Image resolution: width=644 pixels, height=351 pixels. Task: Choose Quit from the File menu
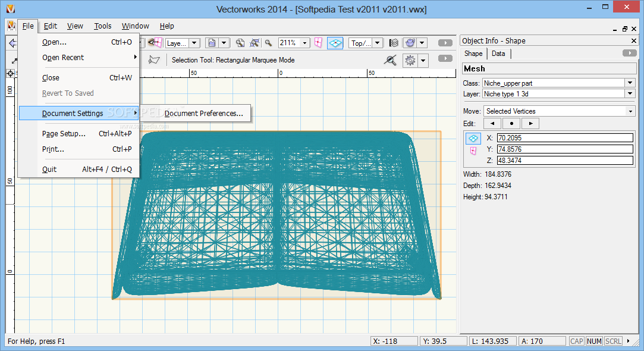[x=79, y=170]
